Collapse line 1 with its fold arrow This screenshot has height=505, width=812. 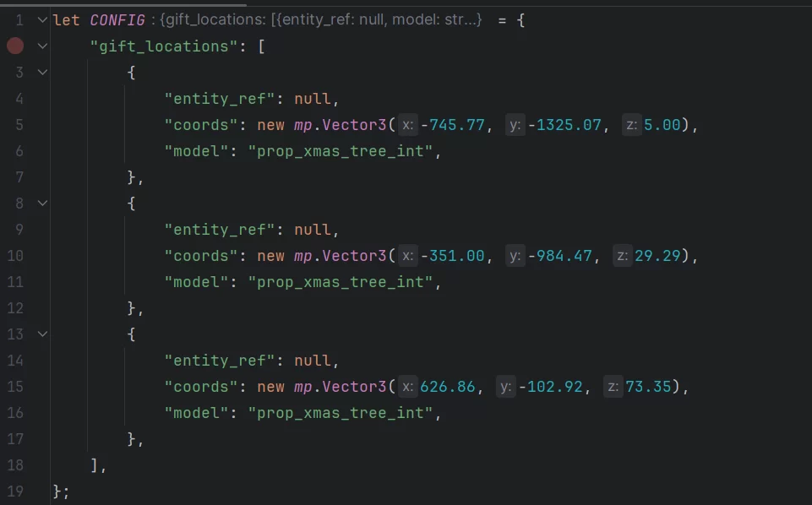42,19
